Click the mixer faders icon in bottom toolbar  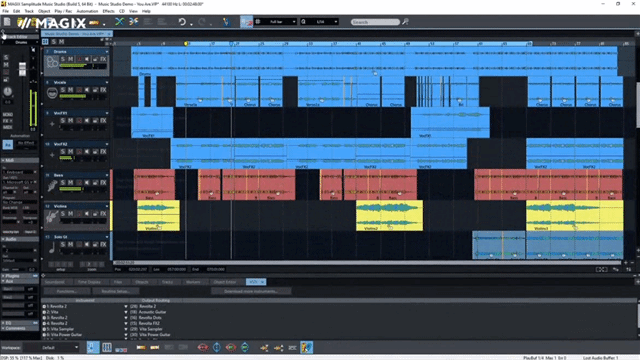tap(107, 347)
